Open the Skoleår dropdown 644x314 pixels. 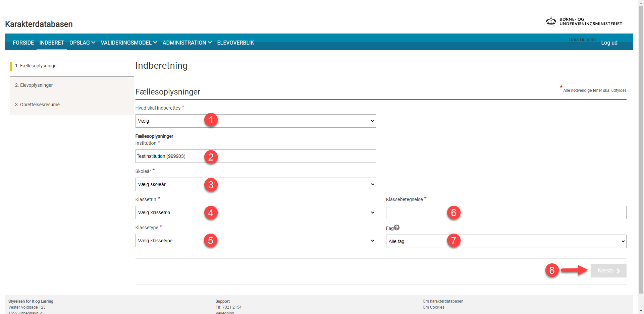(256, 184)
